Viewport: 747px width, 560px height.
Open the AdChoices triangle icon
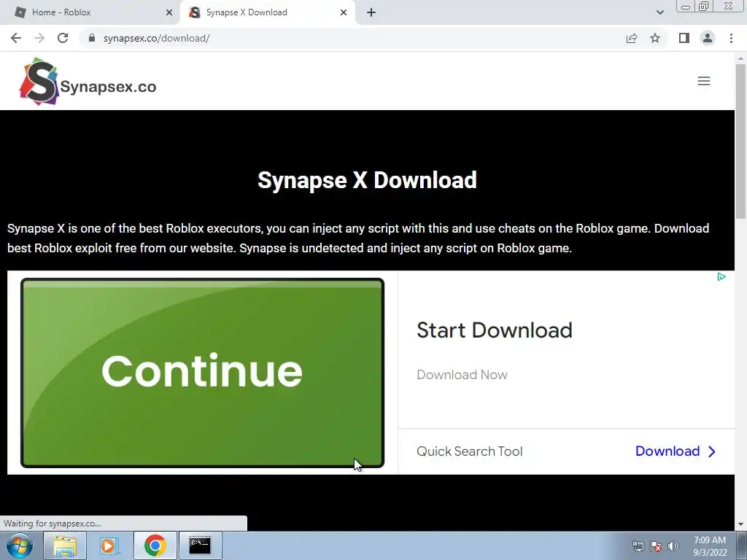click(721, 276)
